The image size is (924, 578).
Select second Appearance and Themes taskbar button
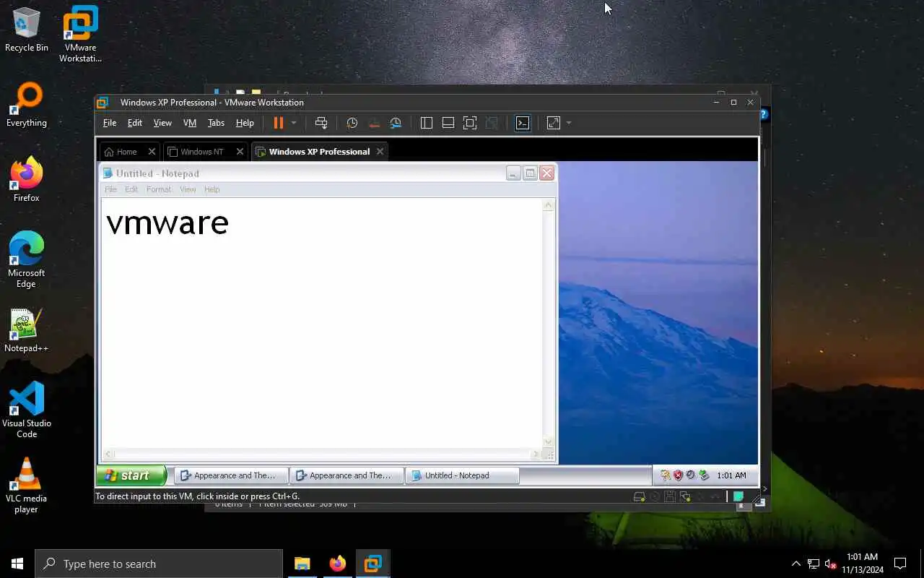click(346, 475)
